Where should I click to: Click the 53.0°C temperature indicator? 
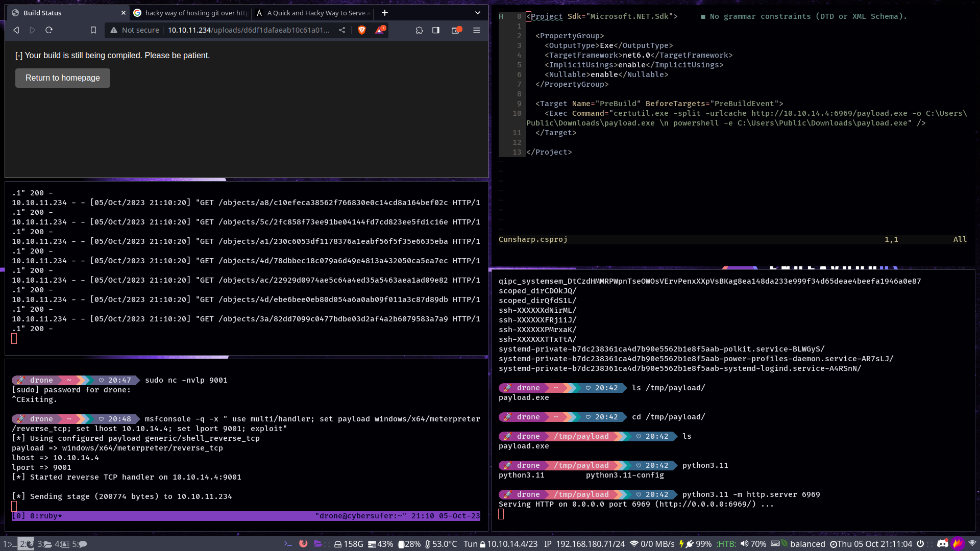[x=441, y=544]
